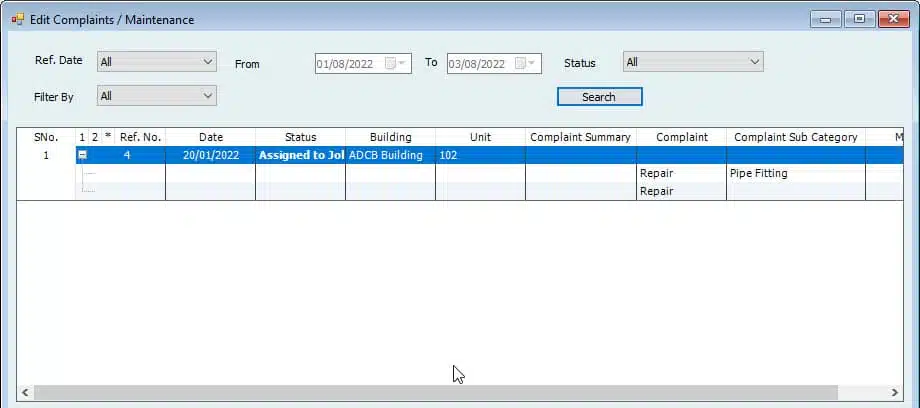This screenshot has height=408, width=920.
Task: Maximize the Edit Complaints window
Action: coord(858,19)
